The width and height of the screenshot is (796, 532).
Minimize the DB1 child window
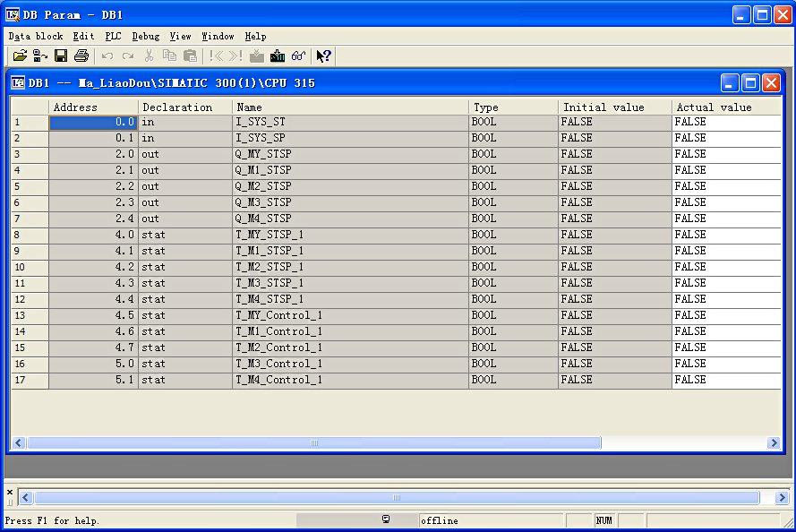tap(730, 82)
